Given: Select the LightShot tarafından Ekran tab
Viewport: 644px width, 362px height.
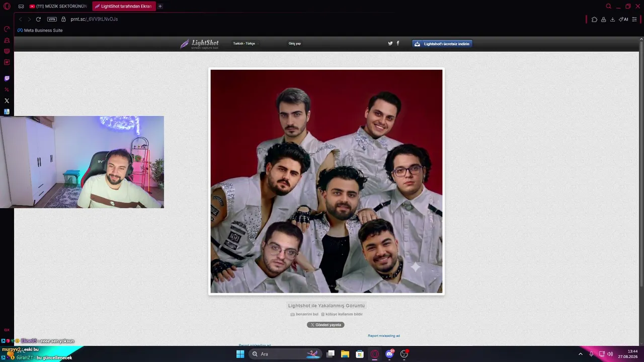Looking at the screenshot, I should click(124, 7).
